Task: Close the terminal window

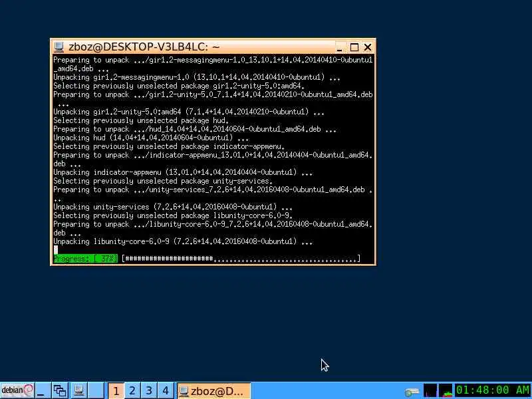Action: pyautogui.click(x=368, y=47)
